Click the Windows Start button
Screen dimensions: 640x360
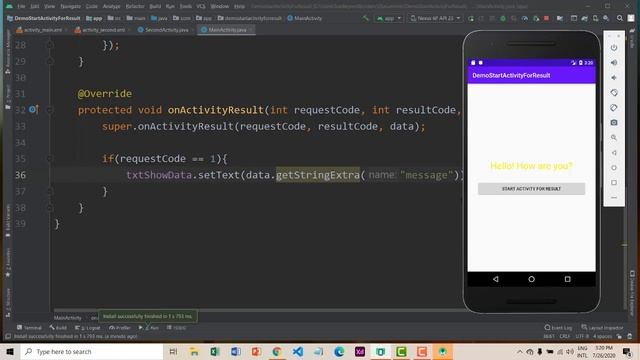click(x=10, y=351)
